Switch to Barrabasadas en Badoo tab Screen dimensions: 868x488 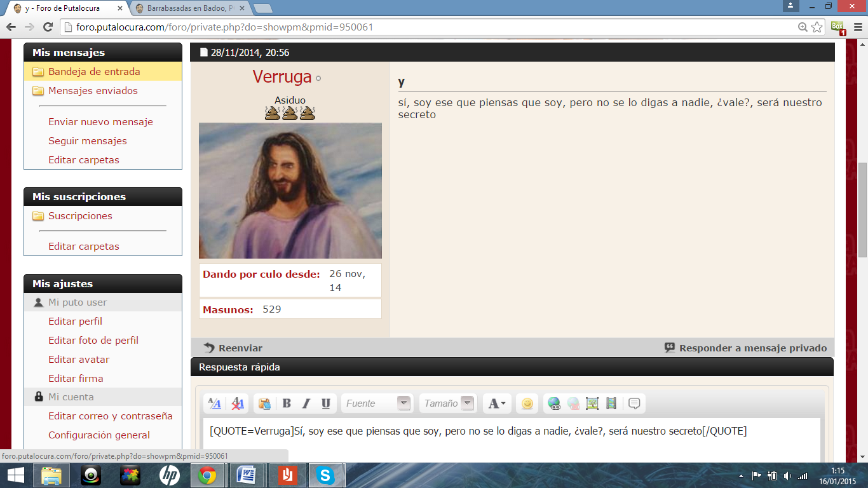click(x=186, y=8)
